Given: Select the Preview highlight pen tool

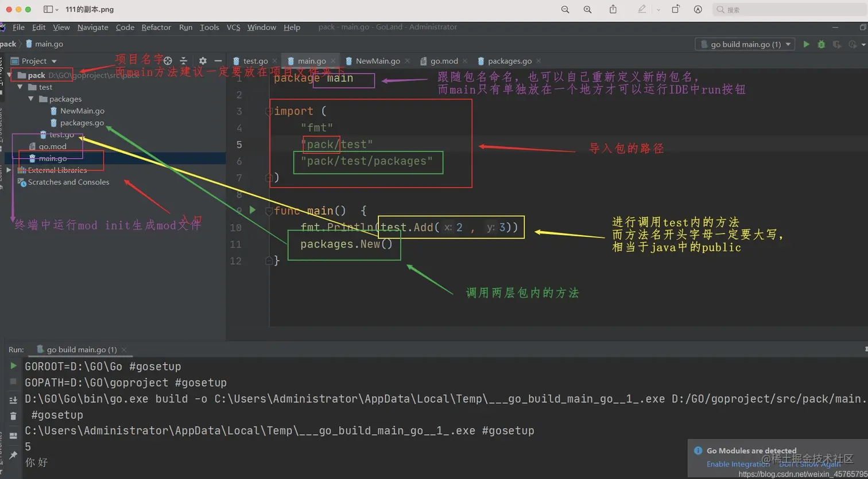Looking at the screenshot, I should point(642,9).
